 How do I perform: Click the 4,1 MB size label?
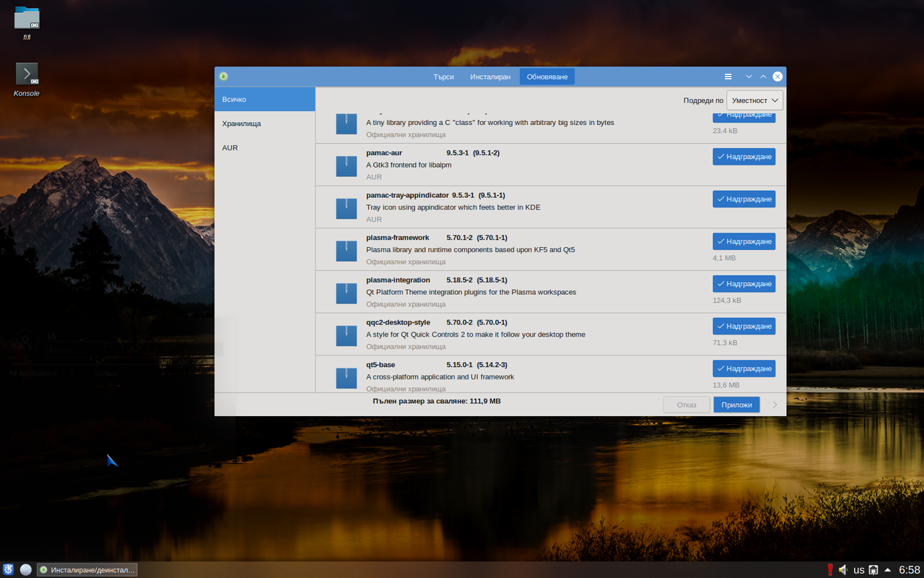click(x=724, y=258)
